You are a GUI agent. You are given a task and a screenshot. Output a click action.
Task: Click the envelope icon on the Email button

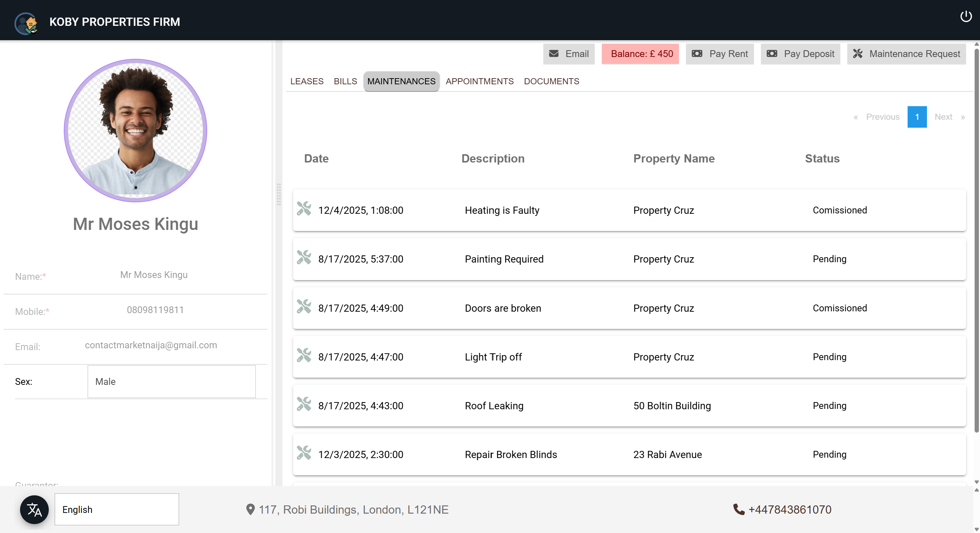tap(554, 54)
